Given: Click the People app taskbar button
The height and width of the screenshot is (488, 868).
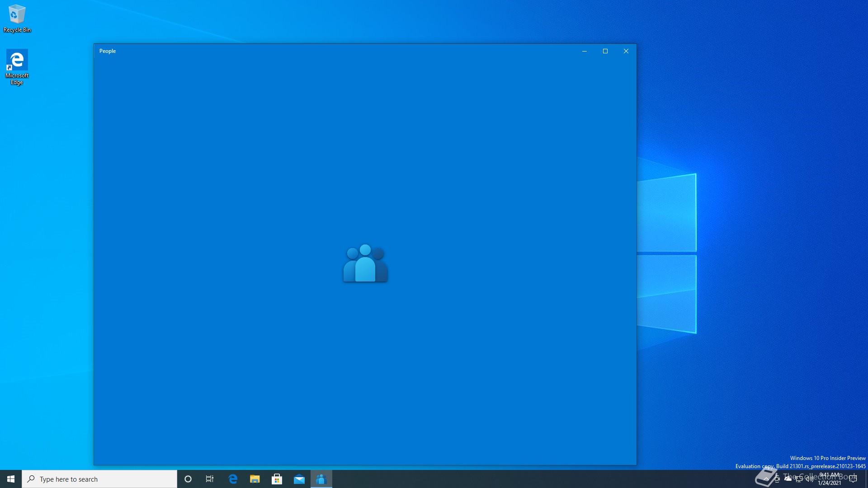Looking at the screenshot, I should 321,479.
